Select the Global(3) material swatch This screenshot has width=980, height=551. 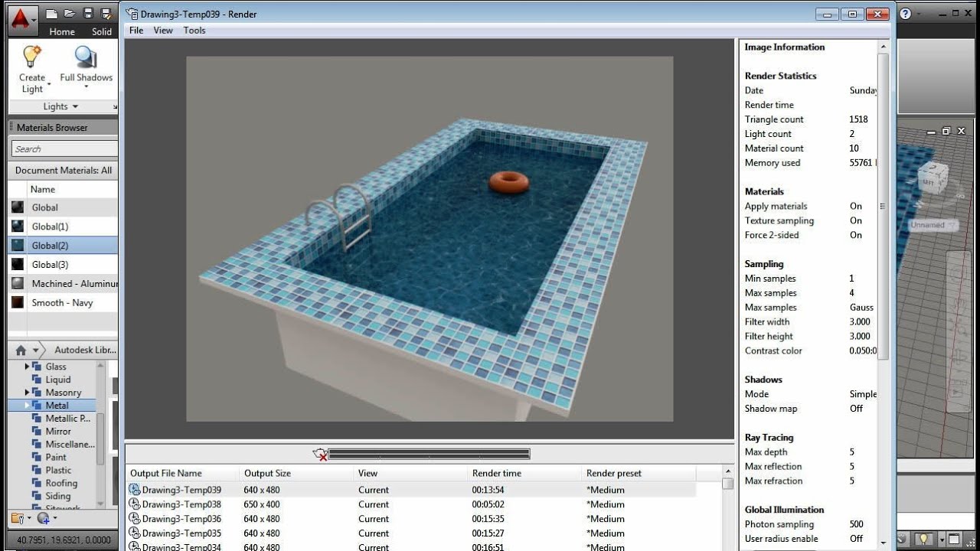pyautogui.click(x=18, y=265)
